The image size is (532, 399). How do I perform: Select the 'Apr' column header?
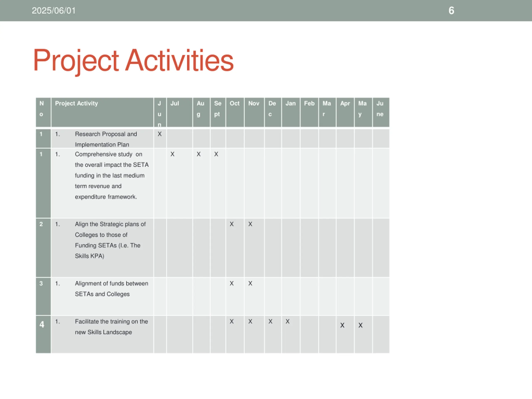[x=345, y=112]
